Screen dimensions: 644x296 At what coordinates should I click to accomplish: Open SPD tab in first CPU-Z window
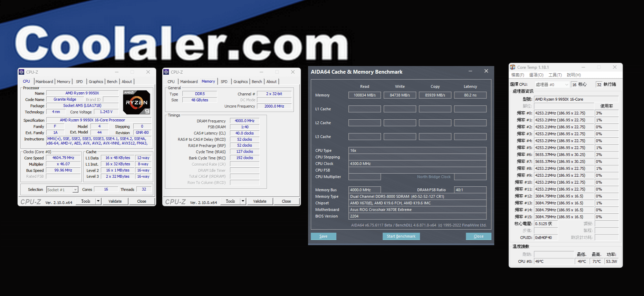click(x=79, y=82)
